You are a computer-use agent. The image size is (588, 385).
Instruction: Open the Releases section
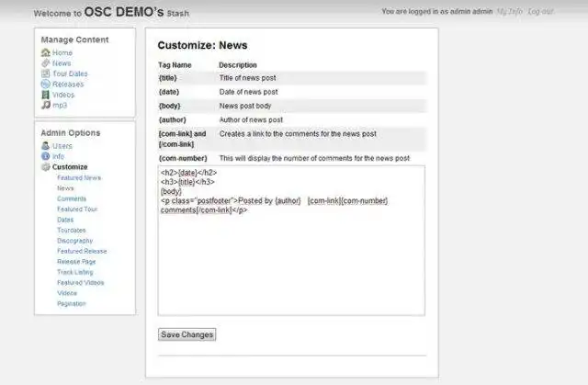pos(68,85)
